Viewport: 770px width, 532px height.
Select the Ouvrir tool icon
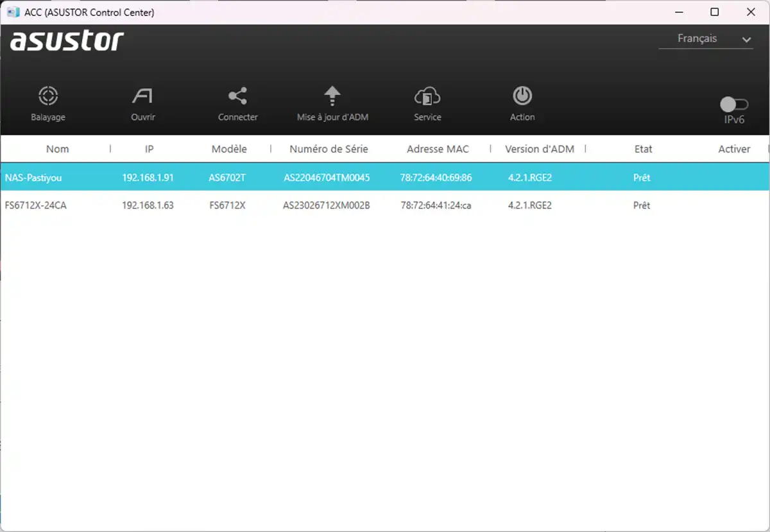click(142, 96)
